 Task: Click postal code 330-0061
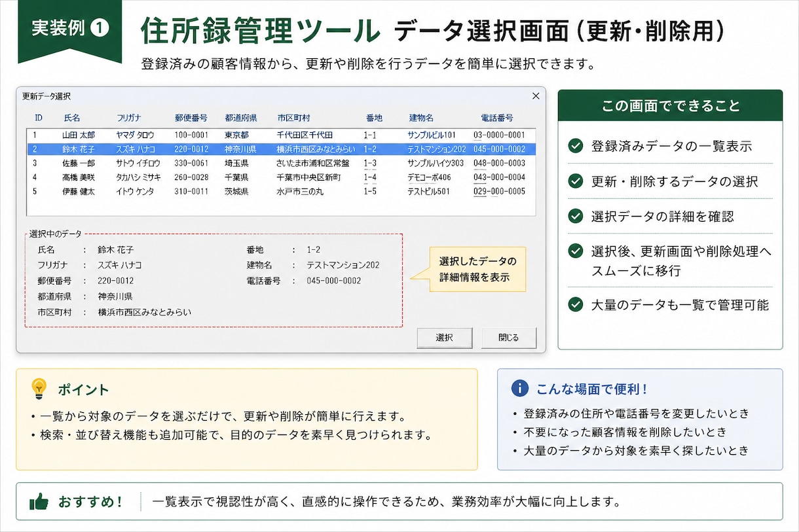(x=191, y=163)
